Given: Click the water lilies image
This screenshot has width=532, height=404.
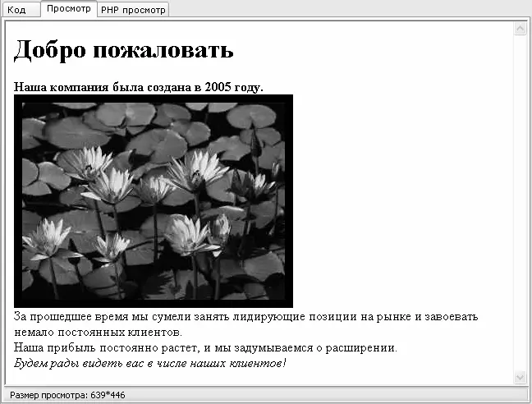Looking at the screenshot, I should [154, 201].
